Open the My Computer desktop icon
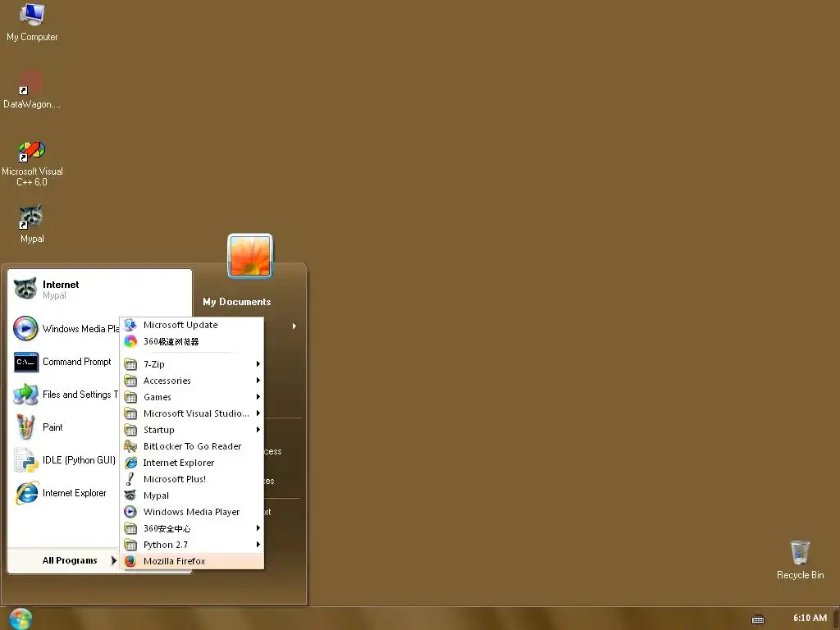This screenshot has width=840, height=630. [32, 22]
